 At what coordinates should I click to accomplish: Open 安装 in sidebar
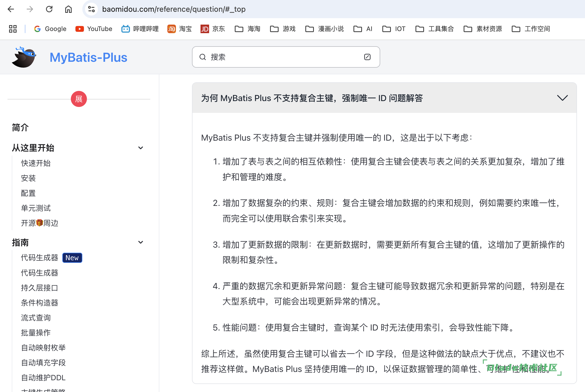pyautogui.click(x=28, y=178)
